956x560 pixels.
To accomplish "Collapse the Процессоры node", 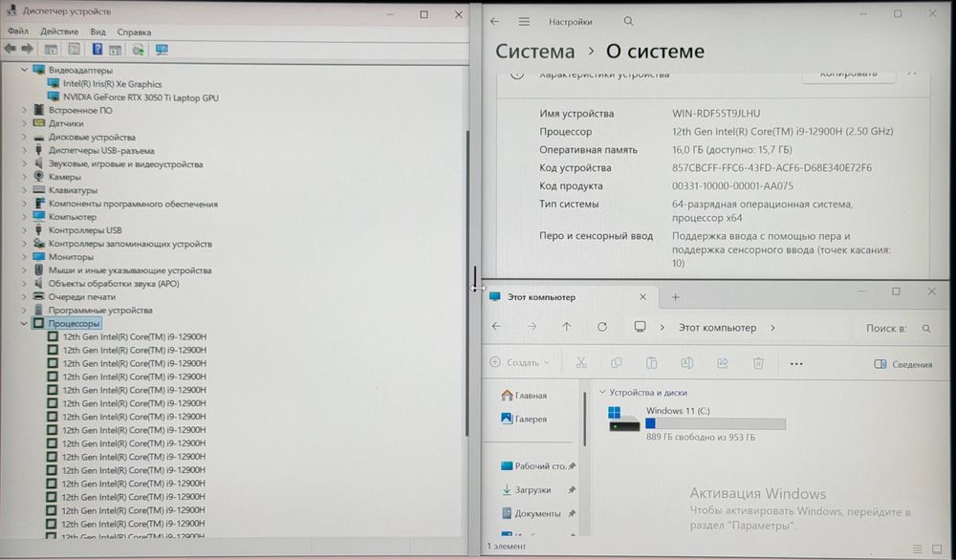I will pos(25,324).
